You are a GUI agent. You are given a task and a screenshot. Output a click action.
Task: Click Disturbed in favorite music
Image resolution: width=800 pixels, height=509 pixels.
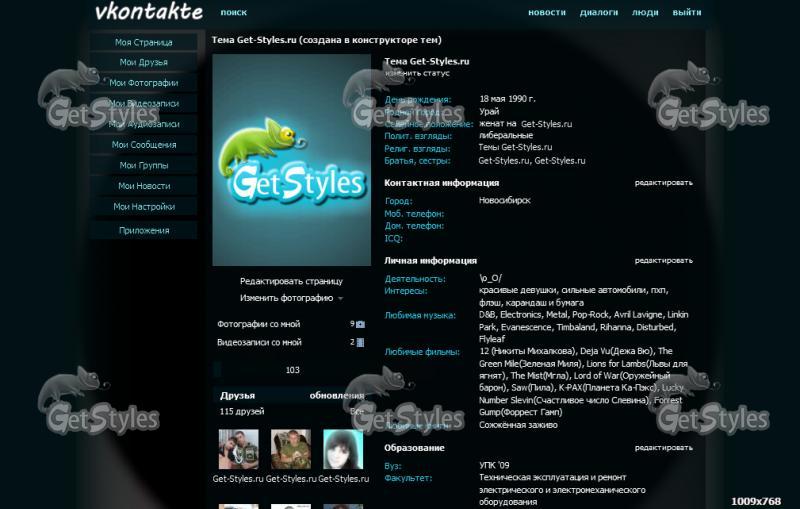point(656,327)
